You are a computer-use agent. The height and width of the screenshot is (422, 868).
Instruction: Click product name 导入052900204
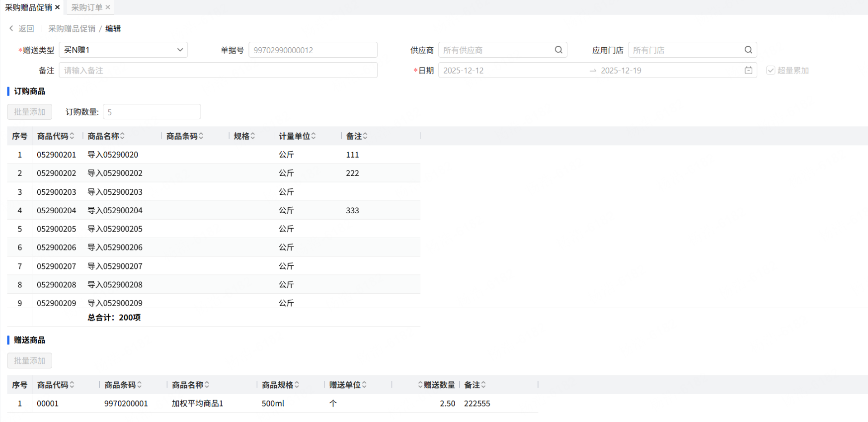[x=115, y=210]
